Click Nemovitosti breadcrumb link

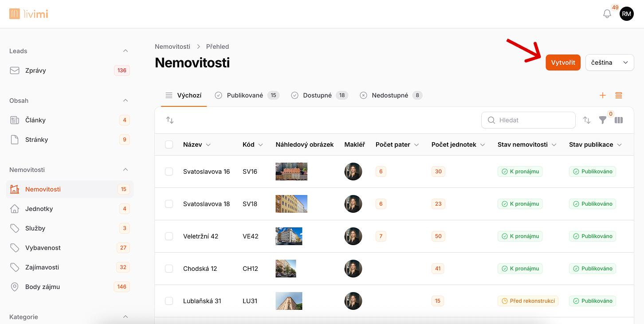tap(173, 47)
